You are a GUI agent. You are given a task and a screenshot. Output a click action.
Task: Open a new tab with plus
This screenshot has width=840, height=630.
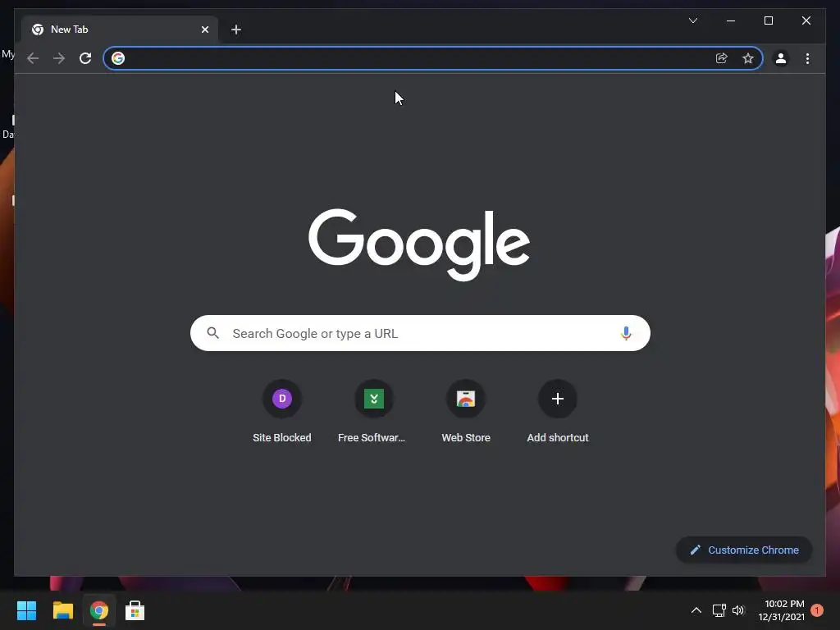[236, 30]
